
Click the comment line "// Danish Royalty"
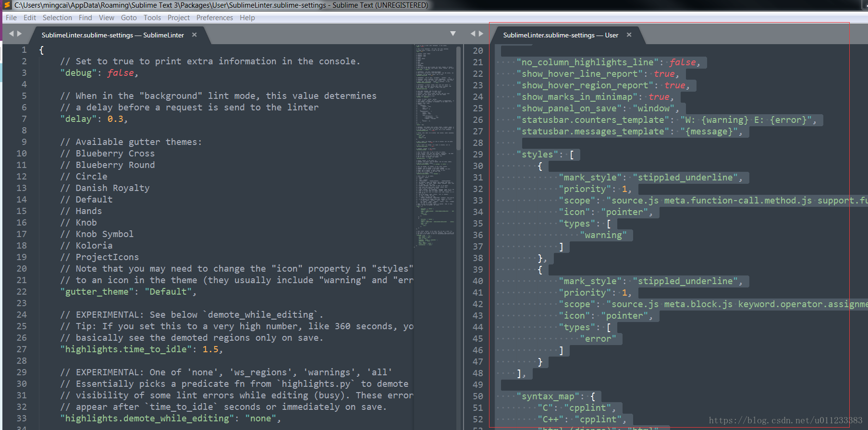105,188
